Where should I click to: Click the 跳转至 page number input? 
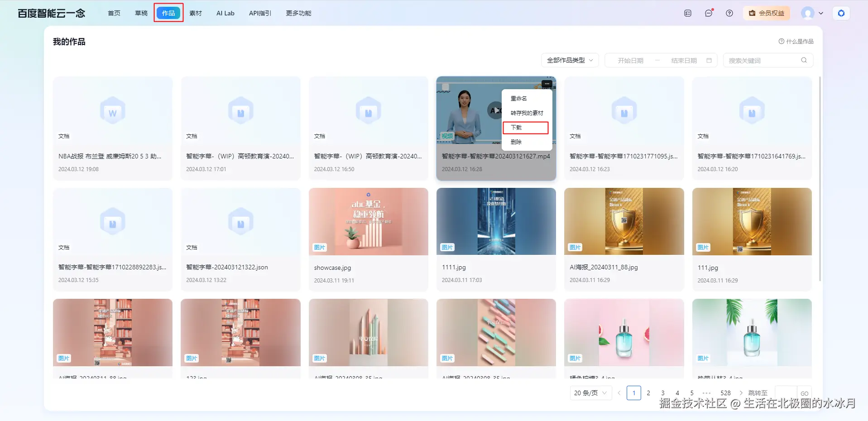pos(786,393)
